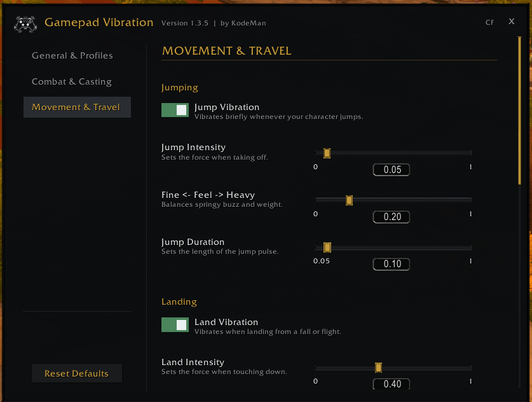Click the Jump Duration slider handle

(327, 247)
